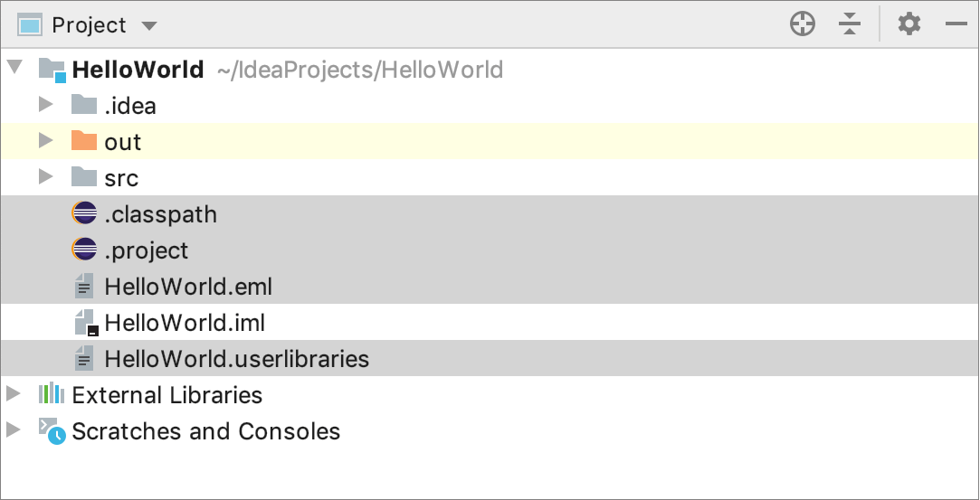Select the .classpath file name

[x=160, y=214]
